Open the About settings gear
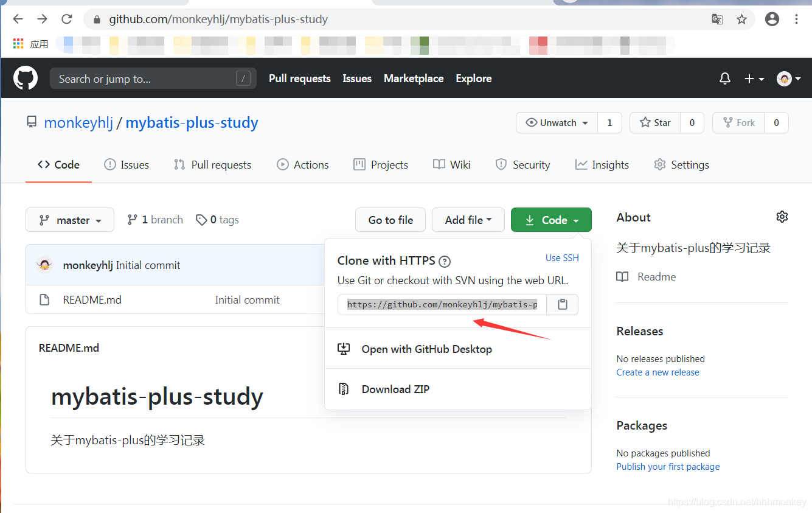812x513 pixels. pyautogui.click(x=782, y=217)
